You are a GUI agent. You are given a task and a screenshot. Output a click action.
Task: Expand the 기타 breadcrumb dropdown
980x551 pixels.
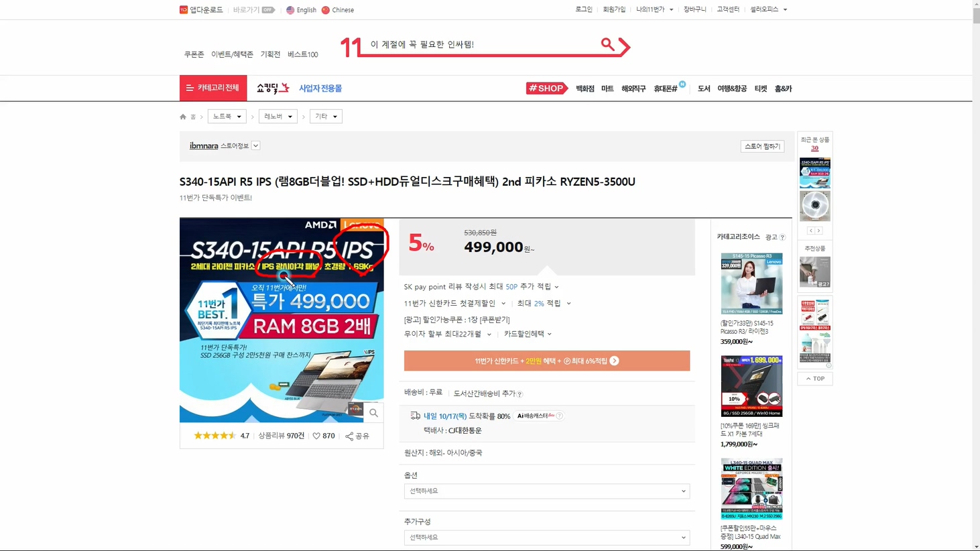[326, 116]
